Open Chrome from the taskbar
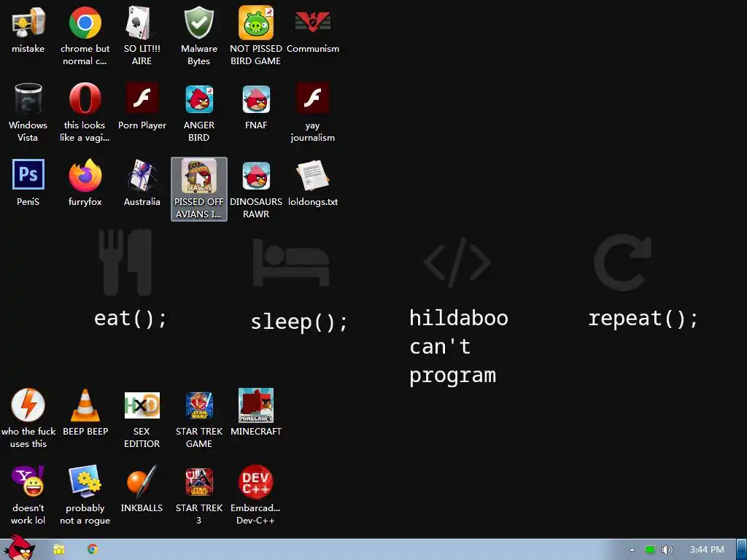Screen dimensions: 747x560 (x=93, y=549)
